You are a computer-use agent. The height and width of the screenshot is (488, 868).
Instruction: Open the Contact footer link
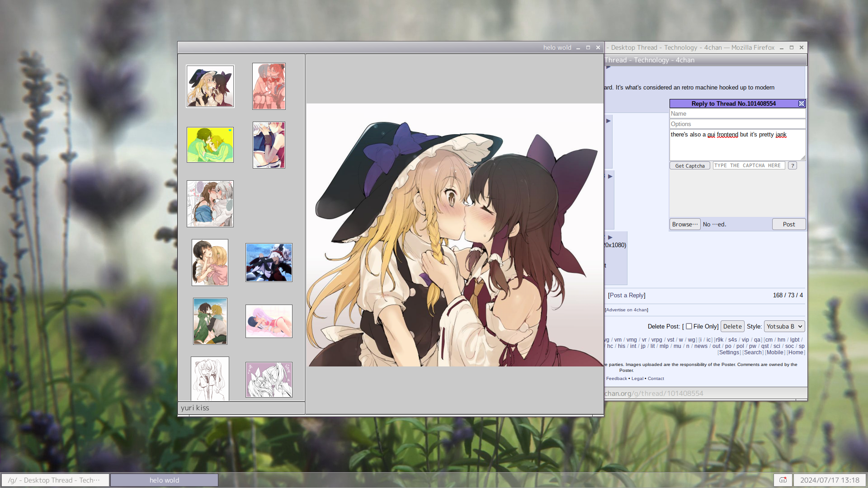[656, 379]
